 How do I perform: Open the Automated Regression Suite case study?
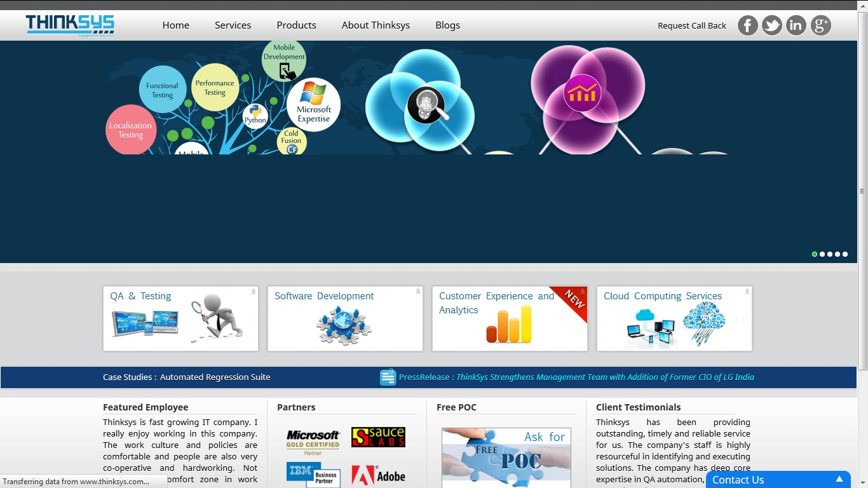point(215,377)
